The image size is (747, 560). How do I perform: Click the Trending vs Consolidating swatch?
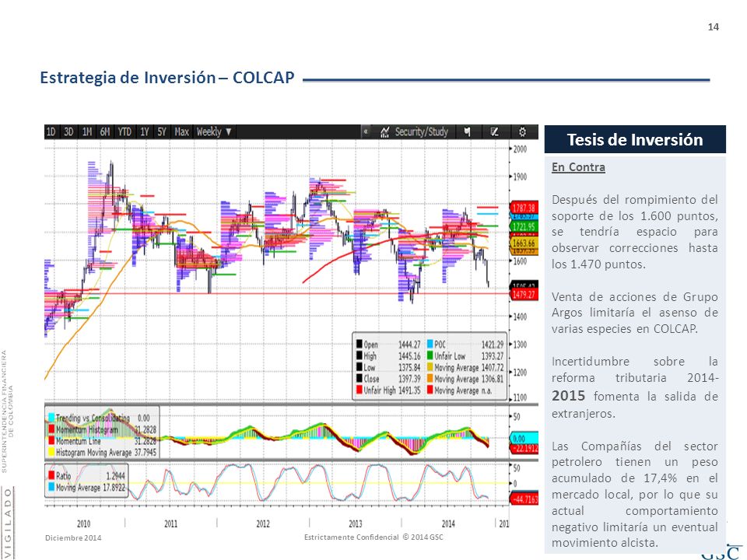(x=51, y=418)
